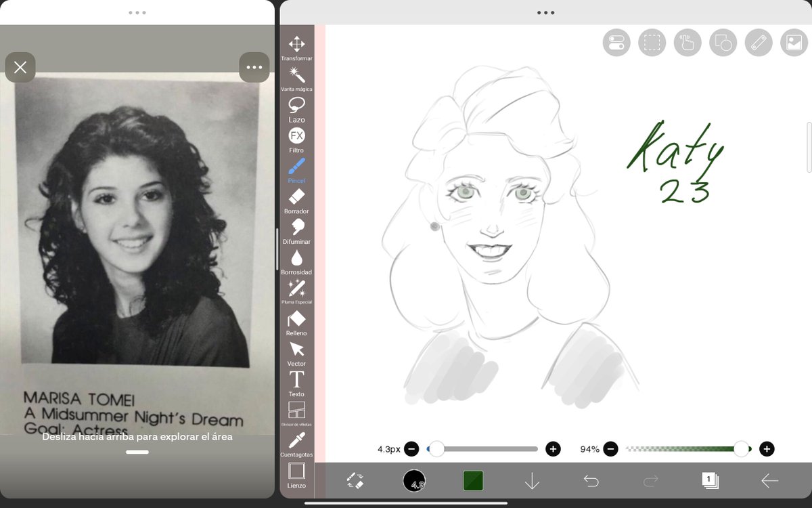Open the Lienzo canvas tool
Image resolution: width=812 pixels, height=508 pixels.
coord(296,475)
